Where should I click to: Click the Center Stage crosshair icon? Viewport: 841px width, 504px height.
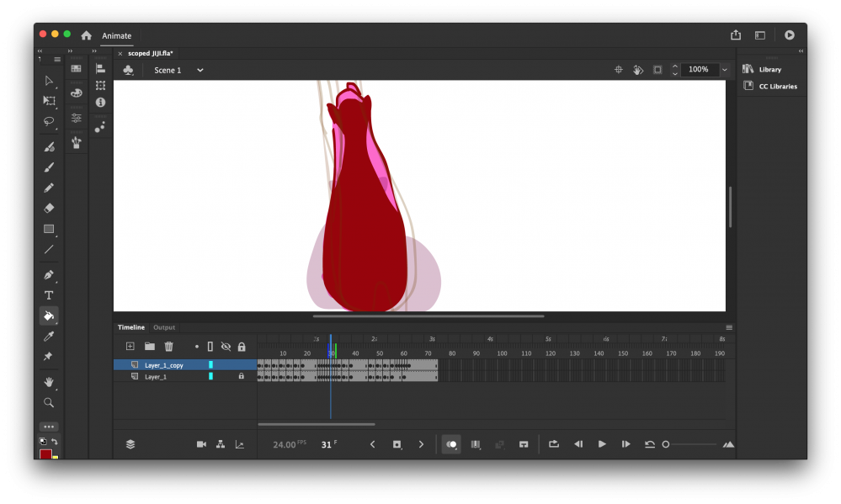619,70
